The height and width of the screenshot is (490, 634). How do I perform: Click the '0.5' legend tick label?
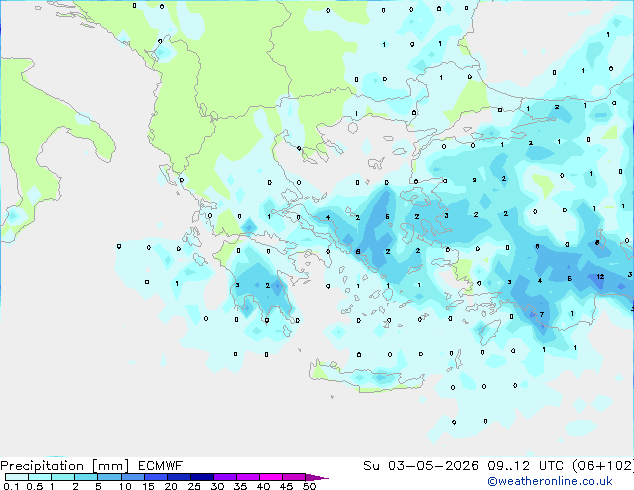(x=34, y=486)
